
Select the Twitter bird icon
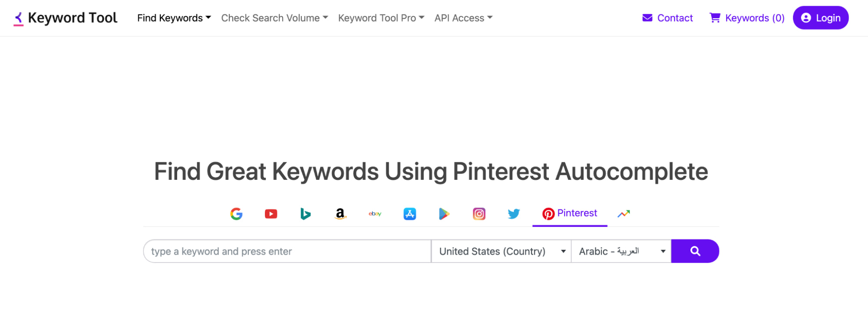click(x=514, y=214)
